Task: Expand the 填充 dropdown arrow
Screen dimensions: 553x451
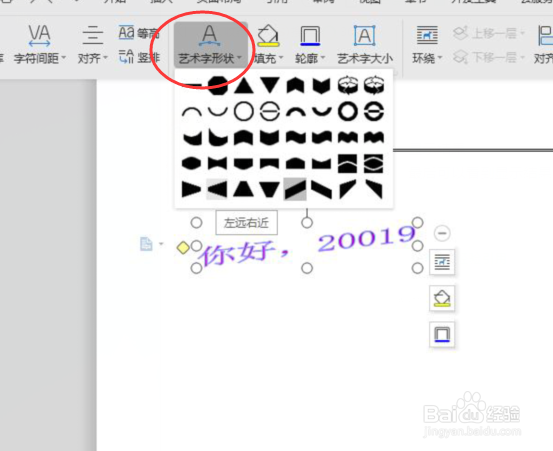Action: pyautogui.click(x=281, y=58)
